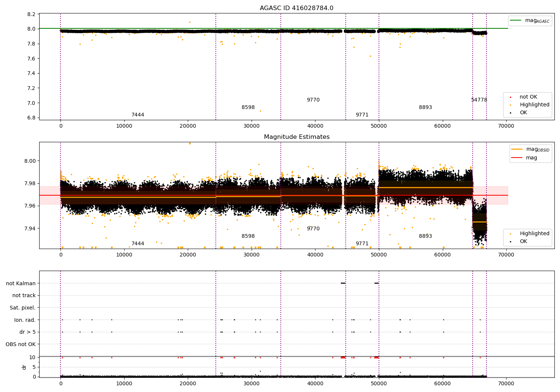Click the 30000 x-tick under Magnitude Estimates plot
The image size is (560, 392).
tap(251, 255)
